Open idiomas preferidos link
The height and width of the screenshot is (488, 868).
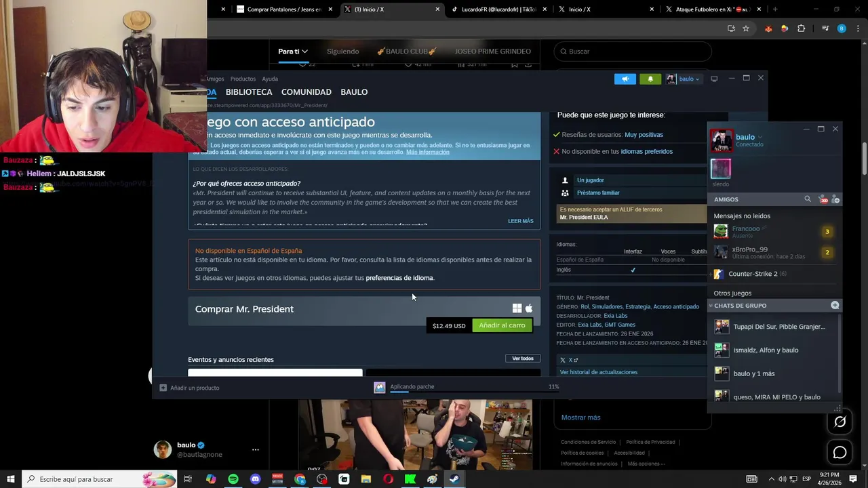click(646, 151)
